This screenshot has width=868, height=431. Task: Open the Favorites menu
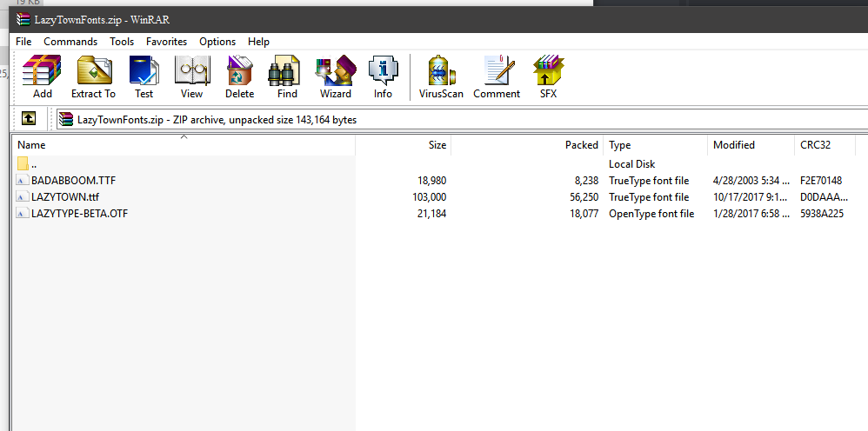coord(166,41)
